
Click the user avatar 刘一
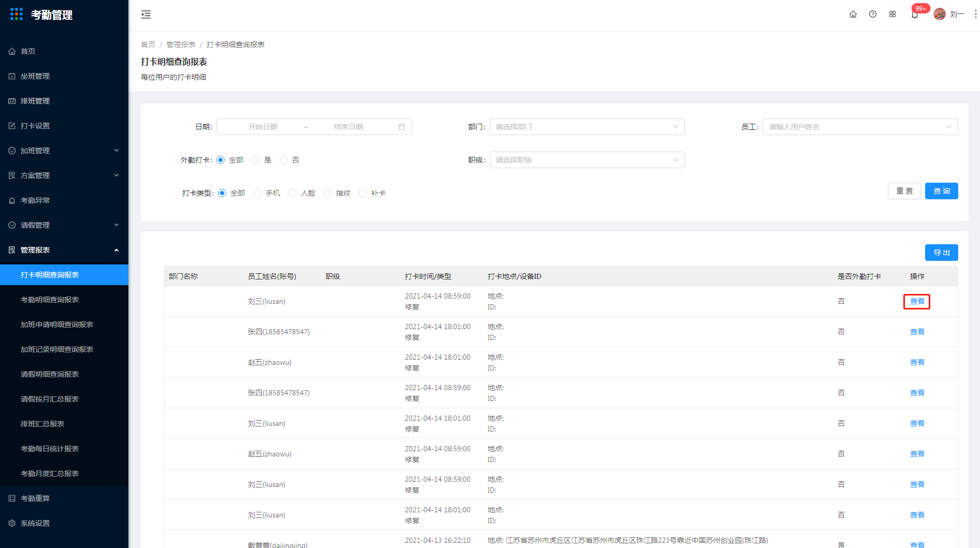click(940, 14)
